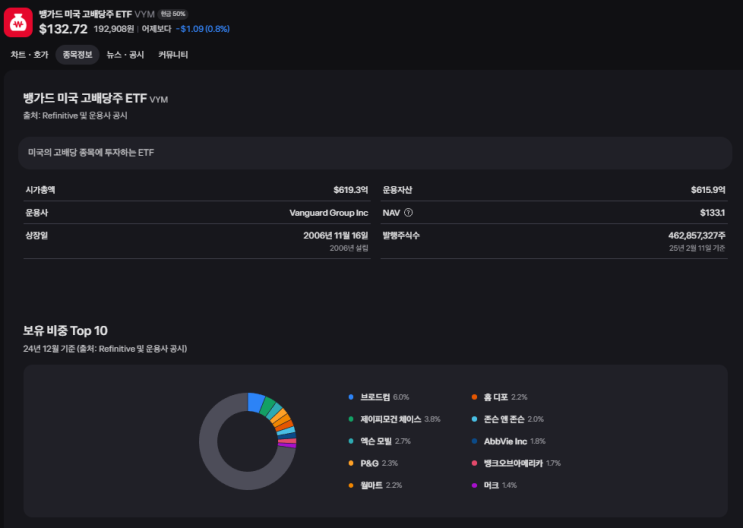Select AbbVie Inc 1.8% holding entry
The width and height of the screenshot is (743, 528).
tap(508, 441)
